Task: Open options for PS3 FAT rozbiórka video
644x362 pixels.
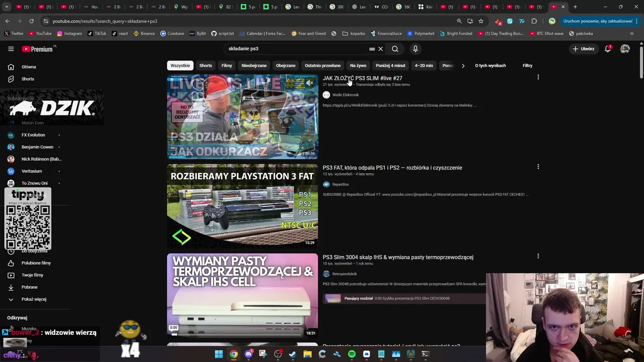Action: tap(538, 167)
